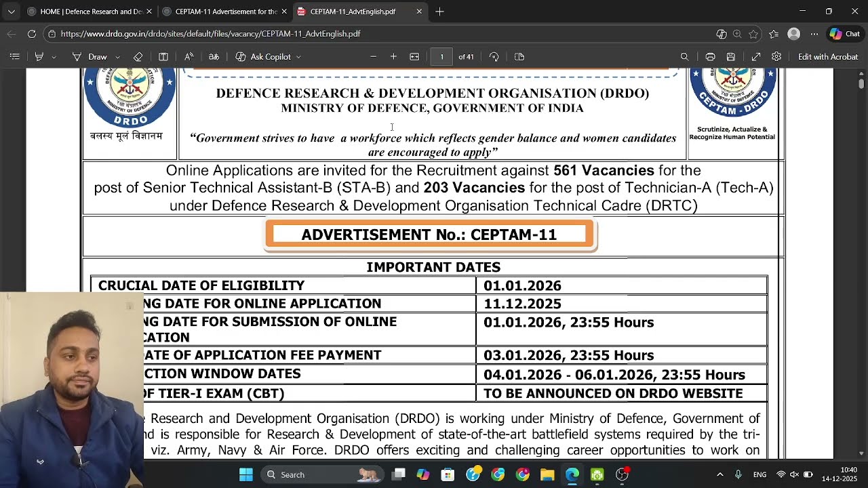
Task: Click the page number input box
Action: (x=441, y=57)
